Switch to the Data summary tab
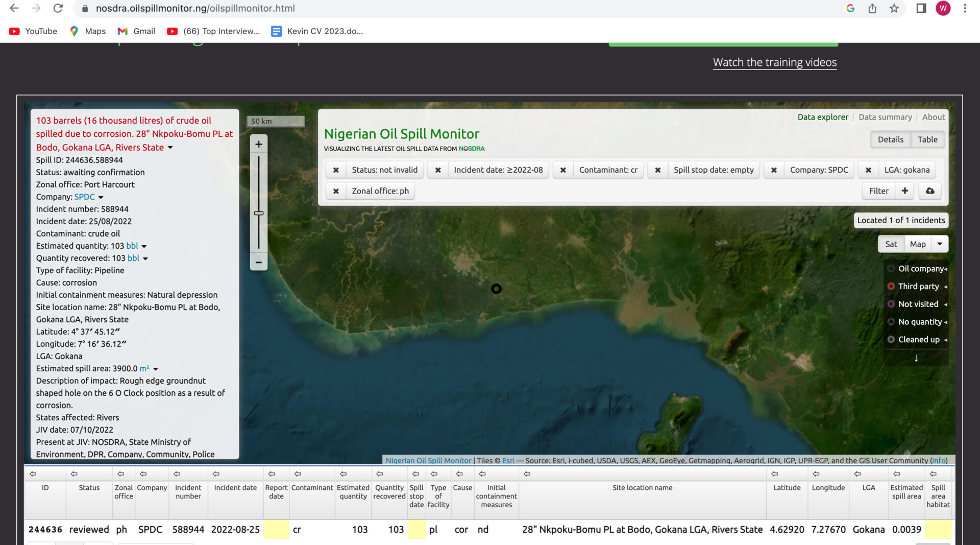Viewport: 980px width, 545px height. (885, 117)
